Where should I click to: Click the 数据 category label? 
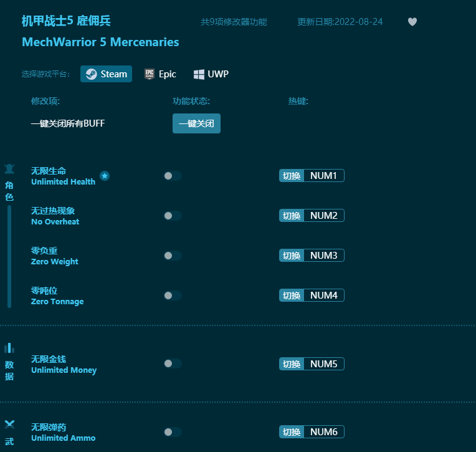[9, 370]
